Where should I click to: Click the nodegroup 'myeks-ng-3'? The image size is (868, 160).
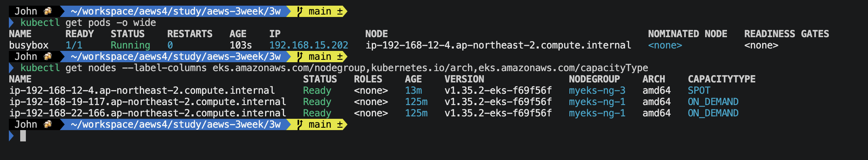tap(597, 91)
